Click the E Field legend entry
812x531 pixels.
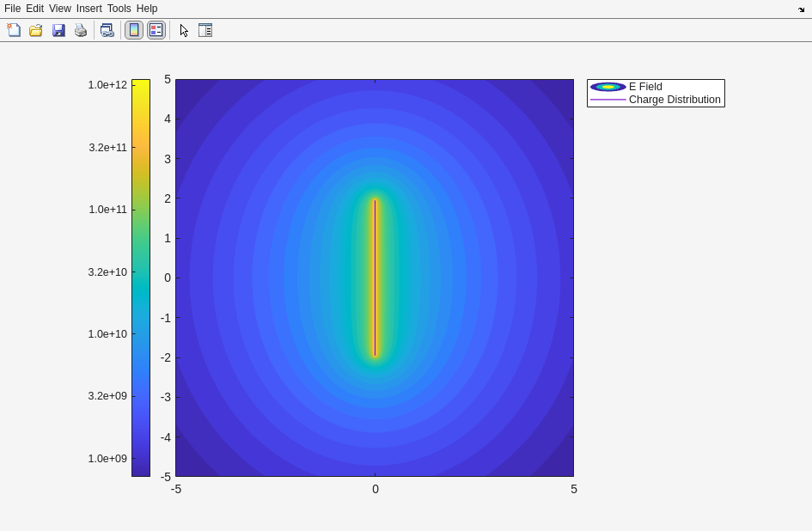[x=644, y=87]
